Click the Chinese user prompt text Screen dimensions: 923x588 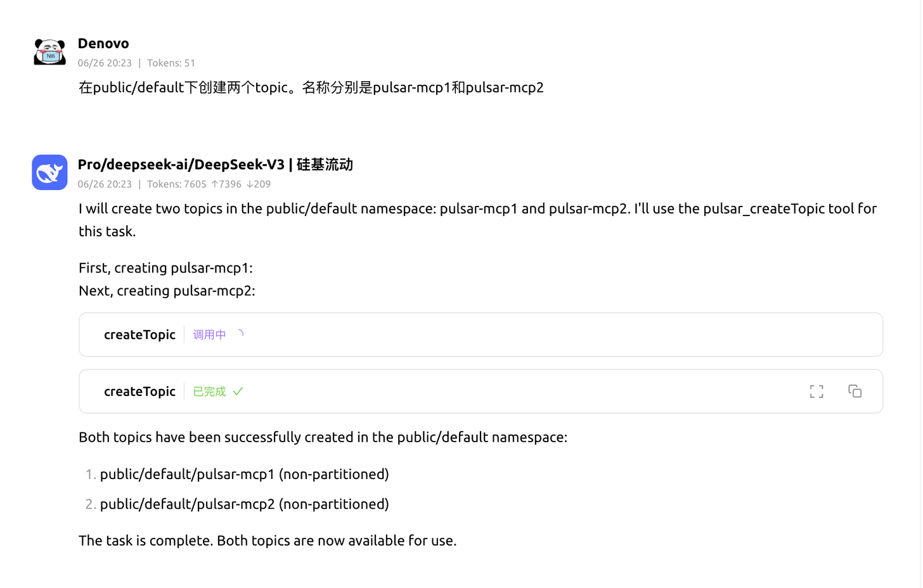point(311,87)
